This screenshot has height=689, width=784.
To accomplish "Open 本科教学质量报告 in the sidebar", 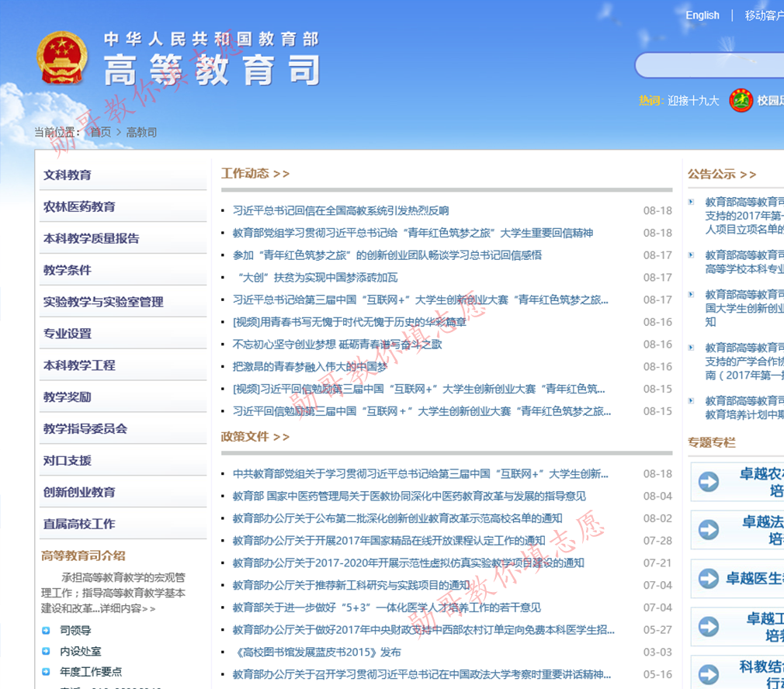I will click(x=92, y=238).
